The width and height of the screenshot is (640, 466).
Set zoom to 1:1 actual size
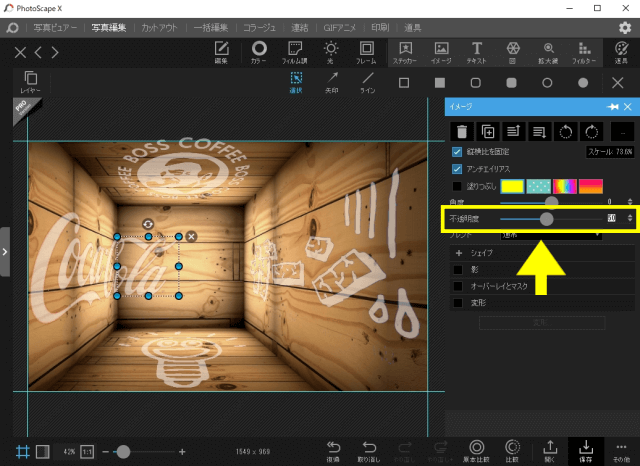pos(87,452)
